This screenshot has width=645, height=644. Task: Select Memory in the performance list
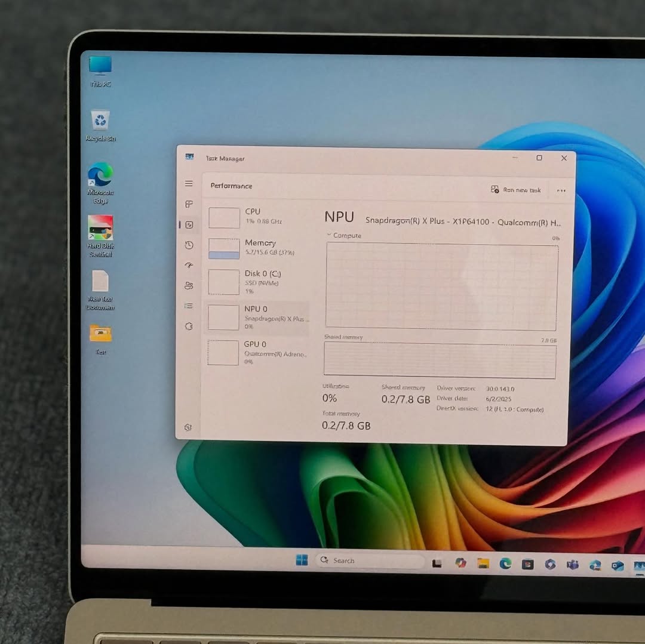click(x=257, y=248)
